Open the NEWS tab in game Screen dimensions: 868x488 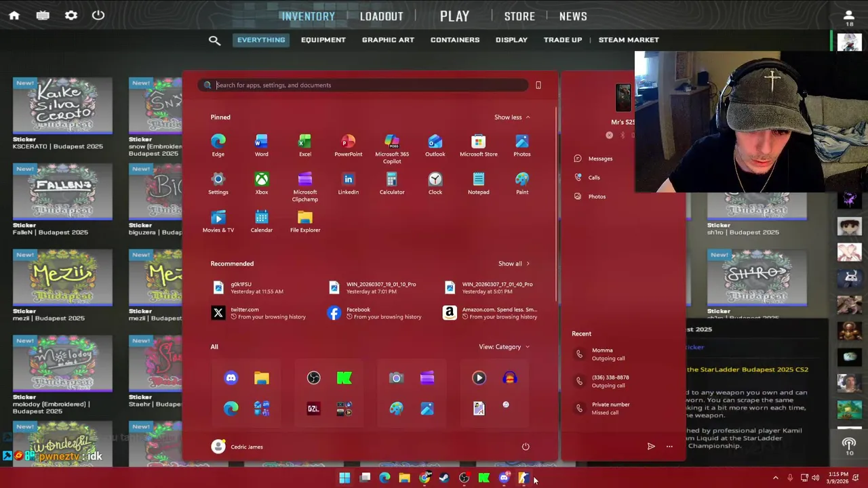point(573,16)
